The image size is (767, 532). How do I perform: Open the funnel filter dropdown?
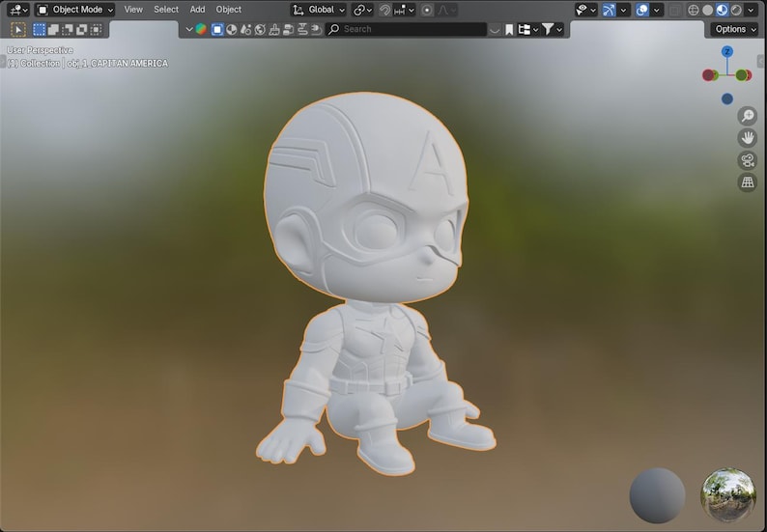[x=553, y=29]
